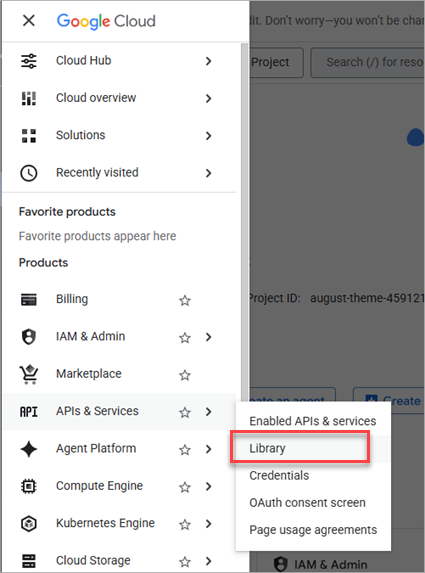Select the Marketplace cart icon

click(29, 374)
